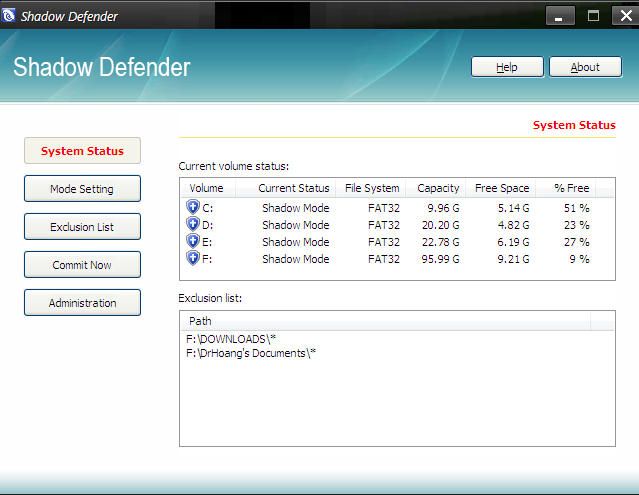Click the 27 % free value
The image size is (639, 495).
pos(577,242)
